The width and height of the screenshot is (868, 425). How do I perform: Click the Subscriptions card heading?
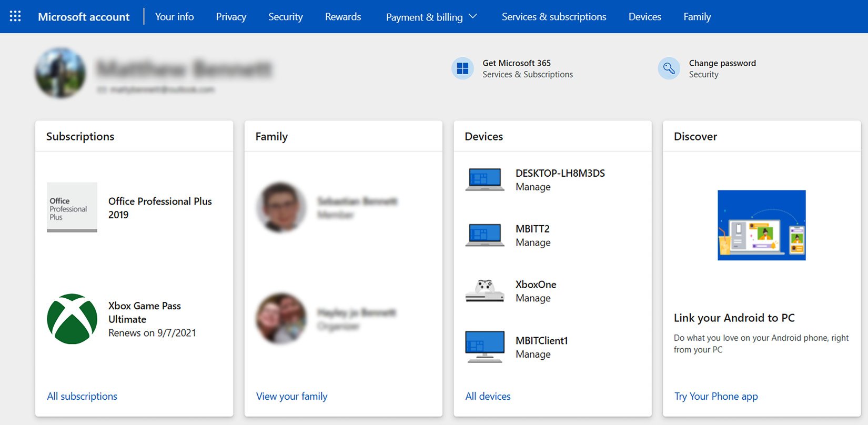tap(80, 136)
